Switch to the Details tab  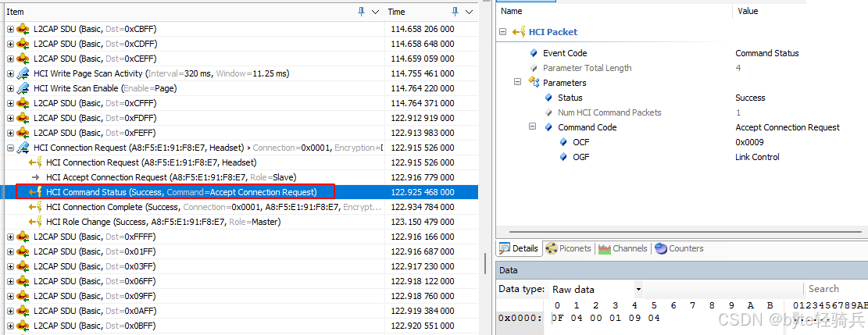pyautogui.click(x=519, y=248)
